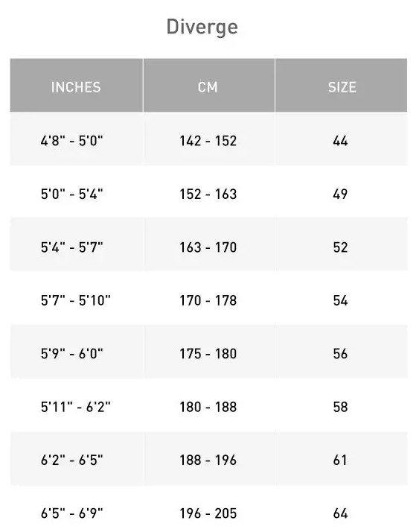Viewport: 419px width, 532px height.
Task: Click the 5'7" - 5'10" height cell
Action: point(76,300)
